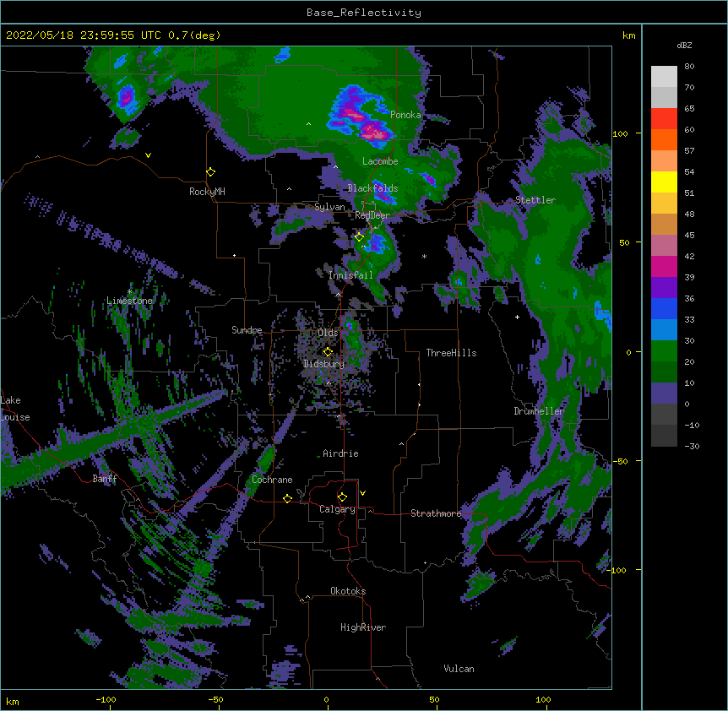Click the Olds label
Image resolution: width=728 pixels, height=711 pixels.
(328, 333)
